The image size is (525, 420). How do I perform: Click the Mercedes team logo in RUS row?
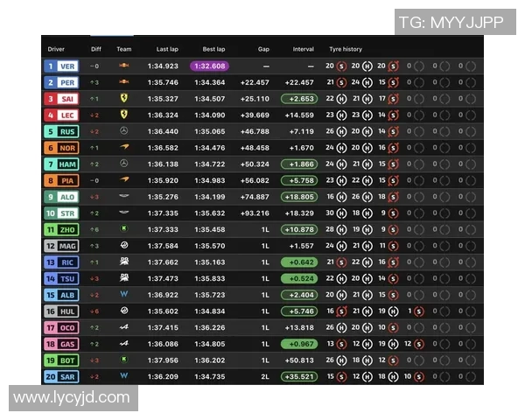tap(124, 130)
